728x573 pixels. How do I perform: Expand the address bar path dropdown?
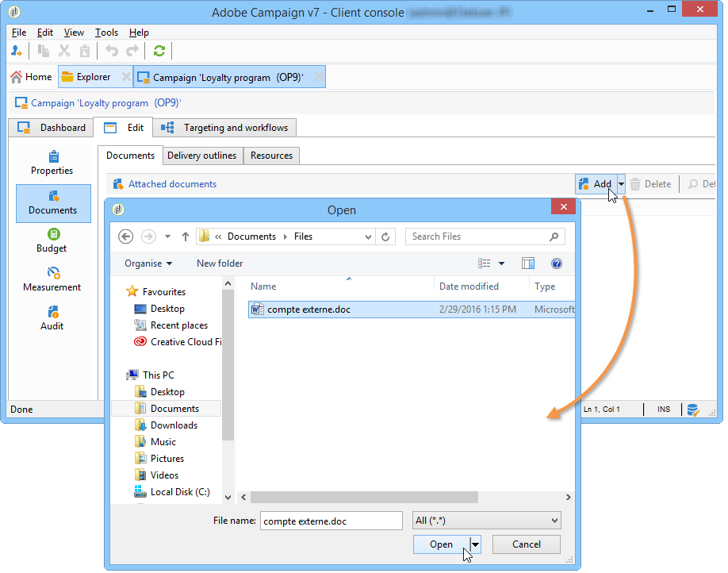368,237
